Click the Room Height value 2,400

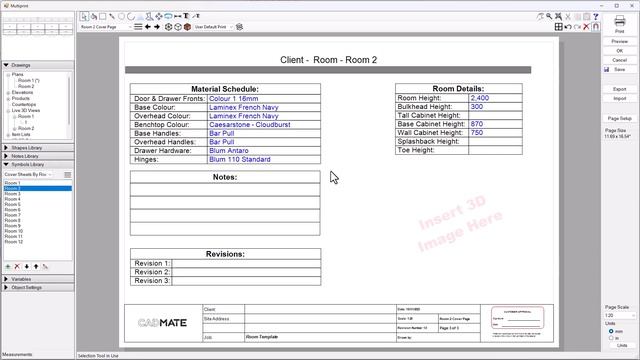click(x=480, y=98)
